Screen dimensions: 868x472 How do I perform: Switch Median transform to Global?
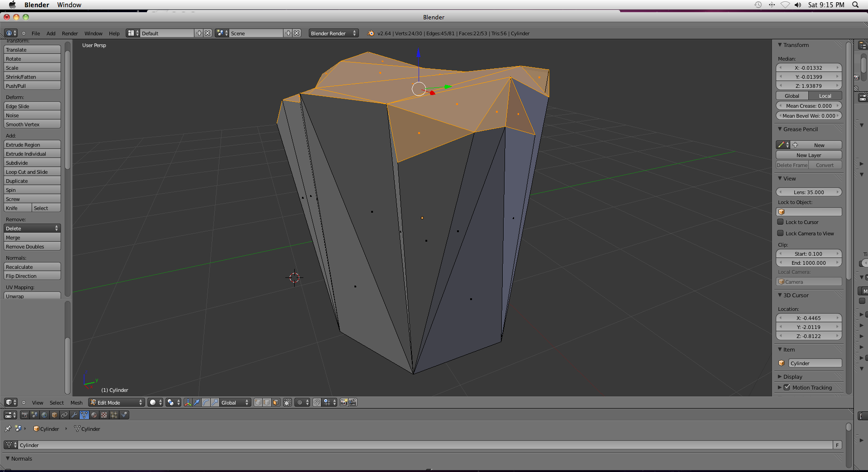[x=792, y=96]
